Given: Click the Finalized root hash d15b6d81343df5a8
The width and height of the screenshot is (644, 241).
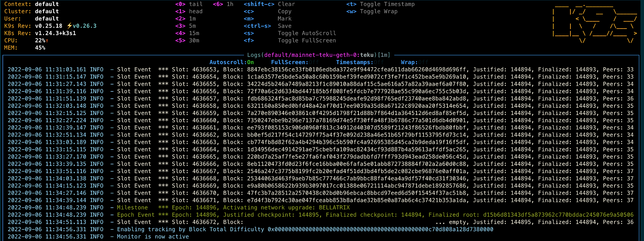Looking at the screenshot, I should pyautogui.click(x=558, y=215).
